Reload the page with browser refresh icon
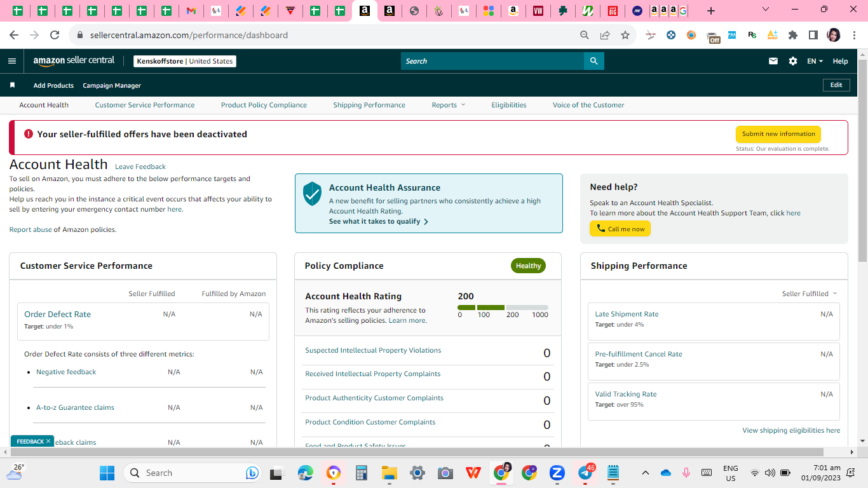The image size is (868, 488). point(55,35)
